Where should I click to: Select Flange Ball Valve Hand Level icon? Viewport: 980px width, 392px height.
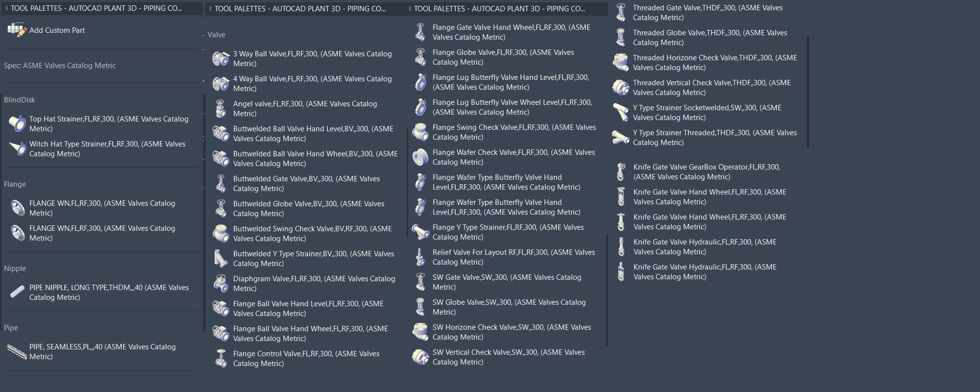[x=221, y=309]
